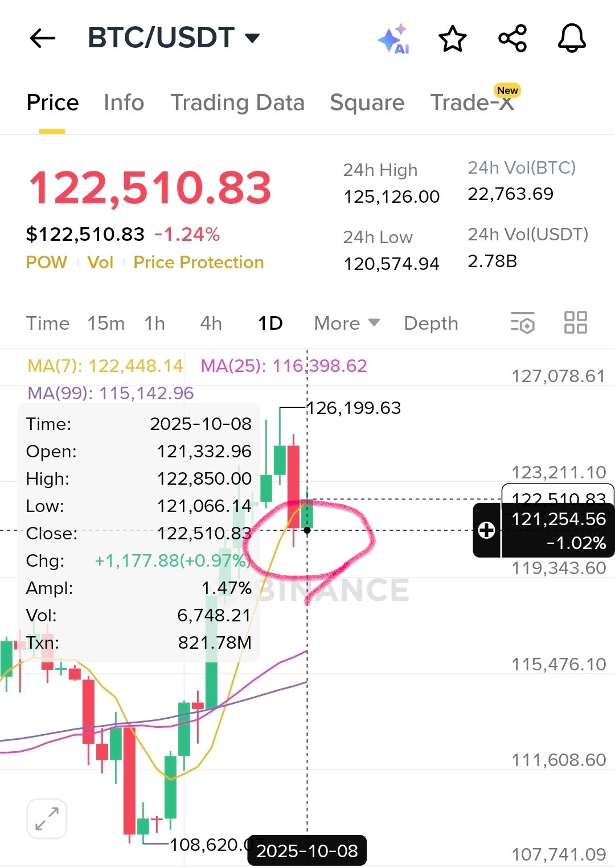The image size is (615, 868).
Task: Tap the 2025-10-08 date marker
Action: (x=307, y=851)
